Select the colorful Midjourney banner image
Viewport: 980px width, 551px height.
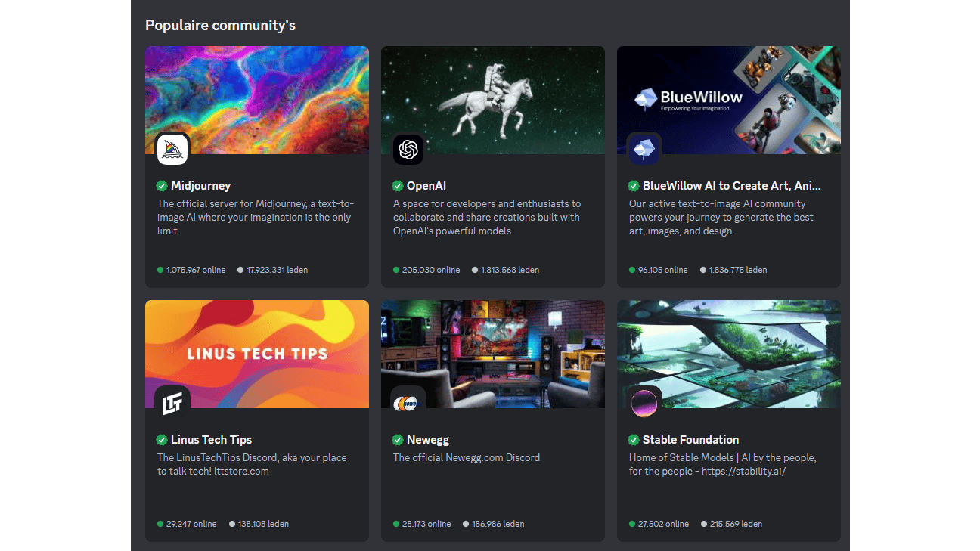click(x=257, y=100)
